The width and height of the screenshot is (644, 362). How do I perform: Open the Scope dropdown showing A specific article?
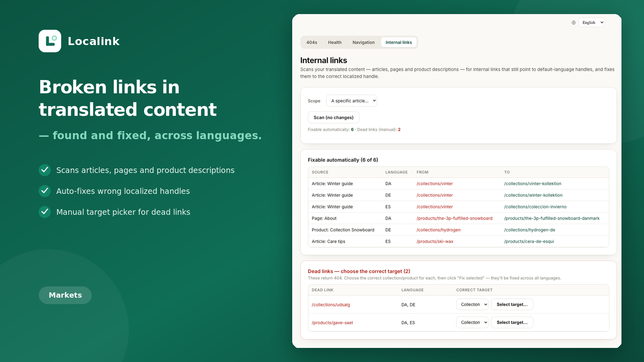(351, 101)
